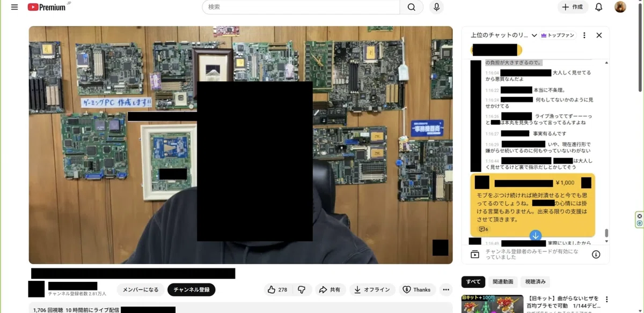
Task: Open chat replay options (three dots)
Action: (584, 35)
